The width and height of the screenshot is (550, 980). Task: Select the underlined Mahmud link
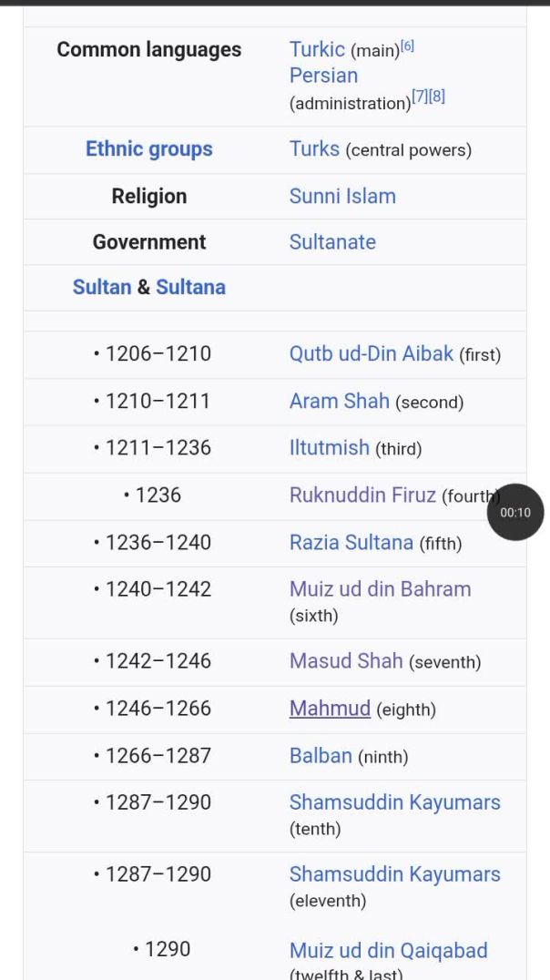[x=330, y=709]
